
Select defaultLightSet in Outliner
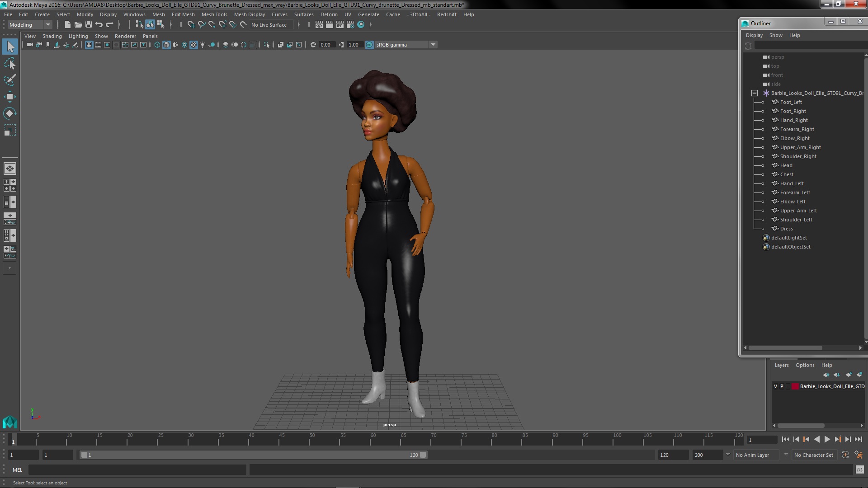pyautogui.click(x=788, y=238)
